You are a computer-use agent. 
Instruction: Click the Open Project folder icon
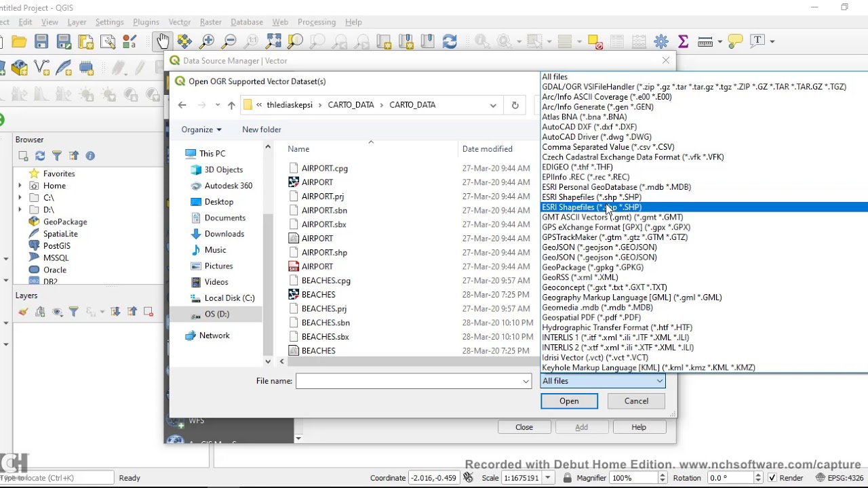coord(19,41)
